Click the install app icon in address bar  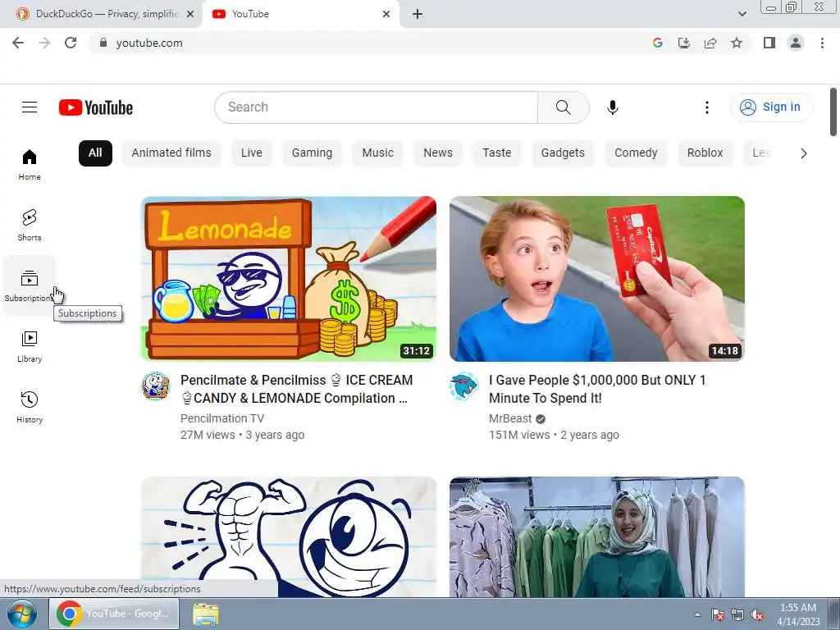[x=683, y=43]
